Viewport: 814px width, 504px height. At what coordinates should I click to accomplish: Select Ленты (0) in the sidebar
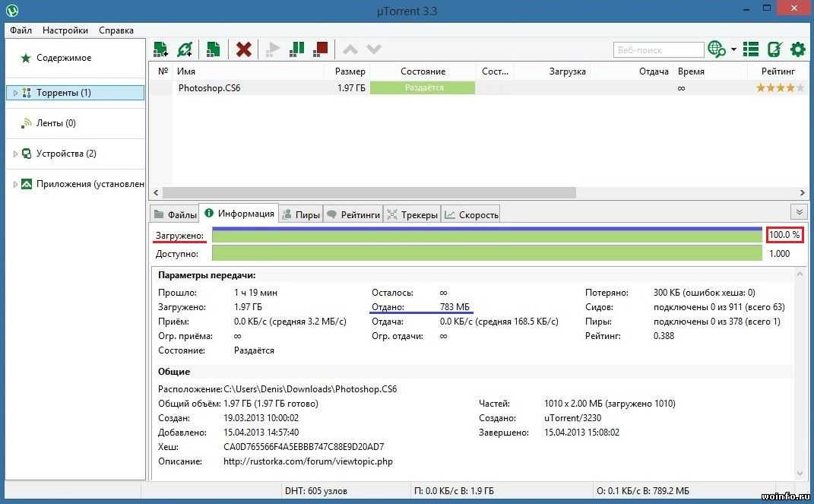point(56,123)
